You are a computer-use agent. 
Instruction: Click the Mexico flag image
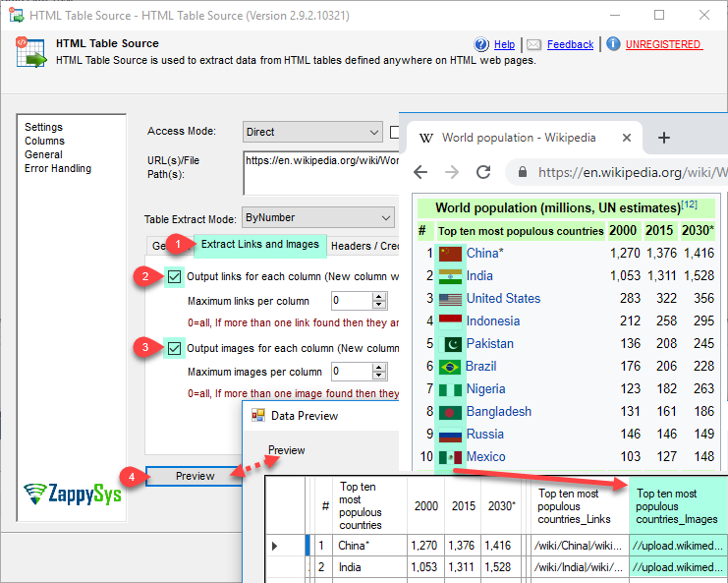450,457
